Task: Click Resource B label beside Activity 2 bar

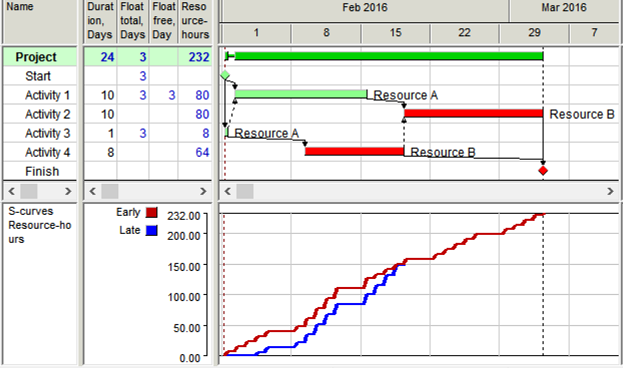Action: coord(582,114)
